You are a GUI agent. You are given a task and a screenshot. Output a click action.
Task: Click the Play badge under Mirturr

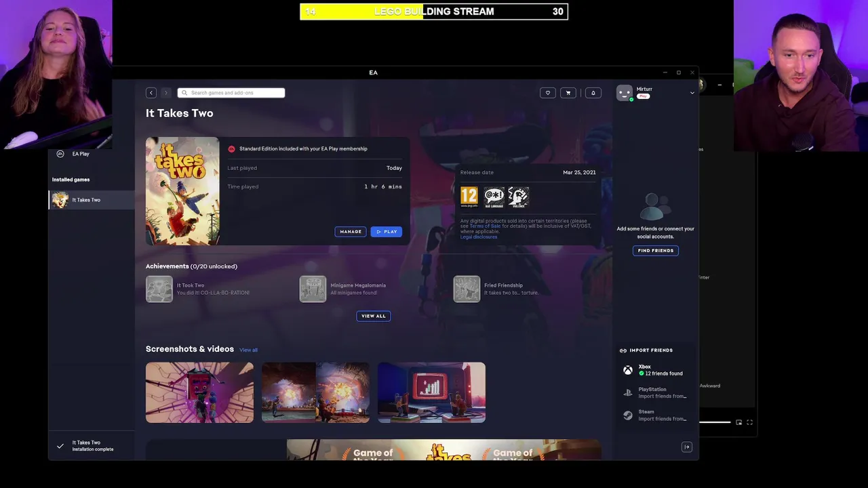(x=644, y=96)
